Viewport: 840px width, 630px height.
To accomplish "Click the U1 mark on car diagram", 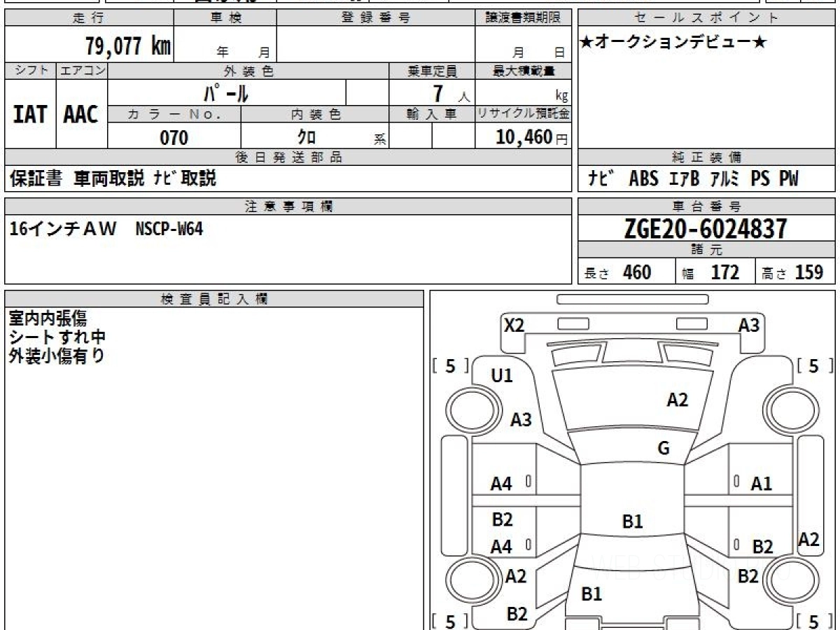I will point(502,376).
